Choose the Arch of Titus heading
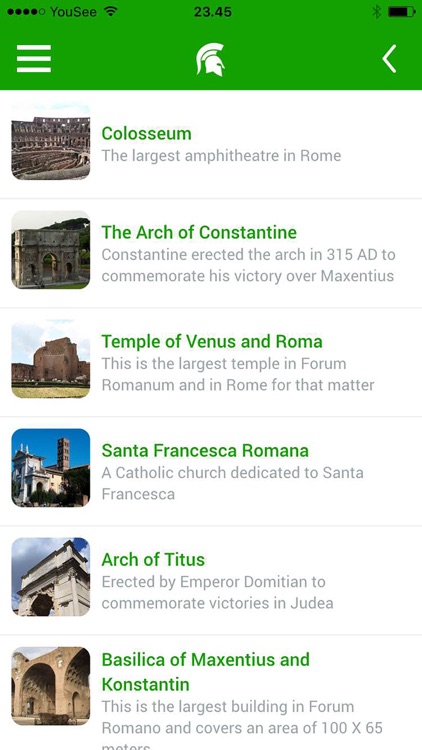This screenshot has height=750, width=422. click(x=153, y=560)
